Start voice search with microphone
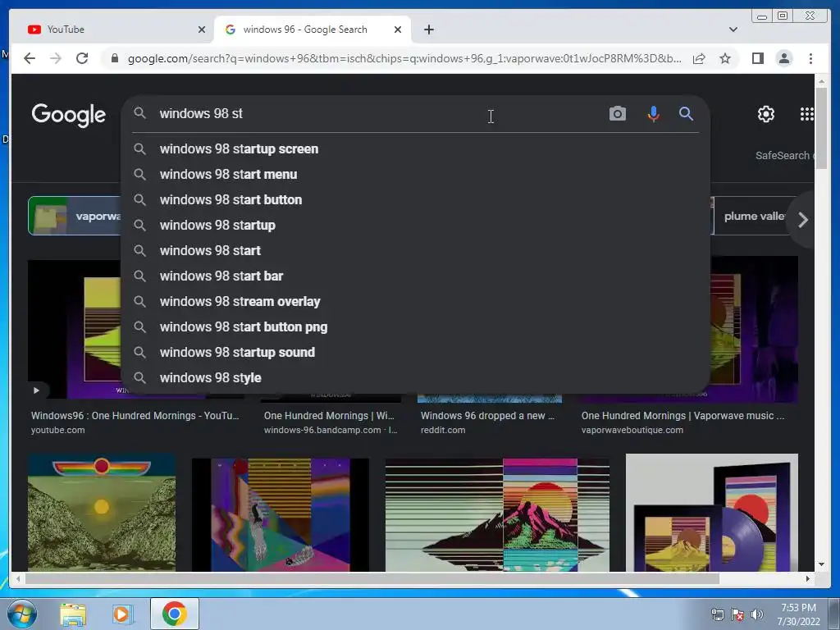This screenshot has height=630, width=840. (x=653, y=113)
